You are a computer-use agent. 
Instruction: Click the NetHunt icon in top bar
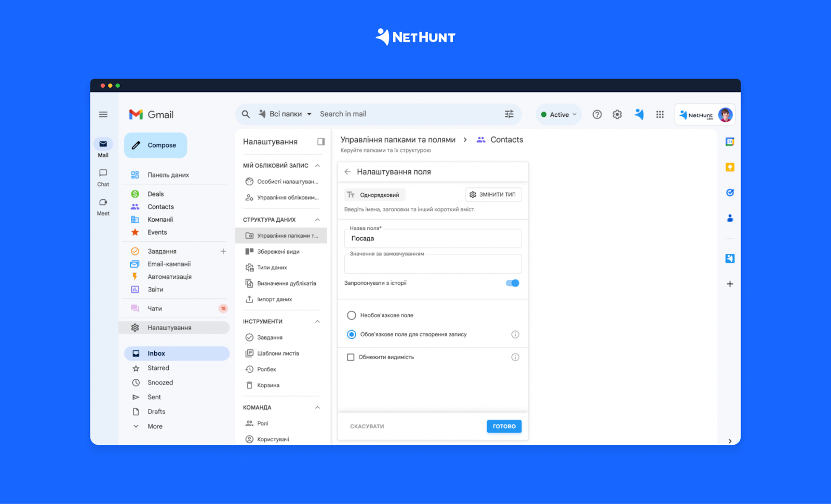[639, 114]
